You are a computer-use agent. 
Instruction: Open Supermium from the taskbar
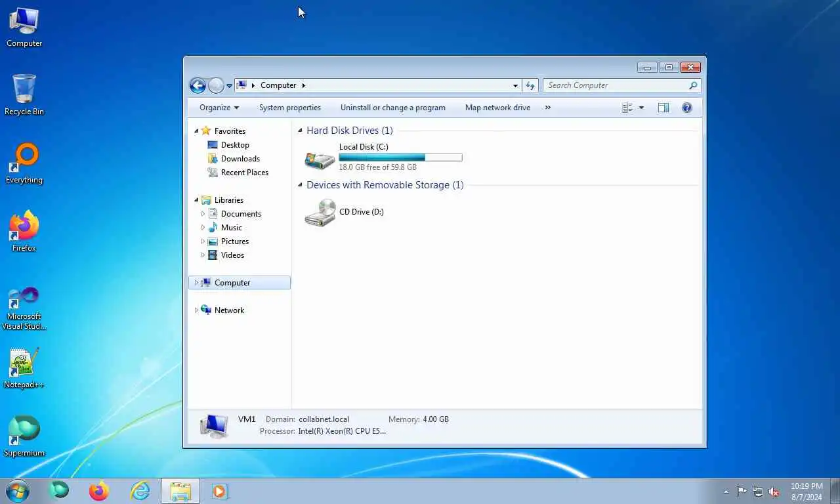[59, 490]
